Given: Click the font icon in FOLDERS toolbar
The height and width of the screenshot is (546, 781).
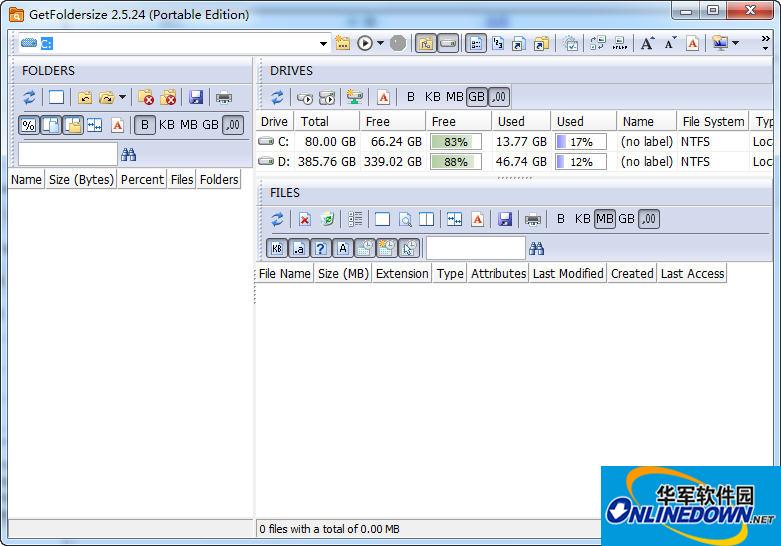Looking at the screenshot, I should click(x=118, y=125).
